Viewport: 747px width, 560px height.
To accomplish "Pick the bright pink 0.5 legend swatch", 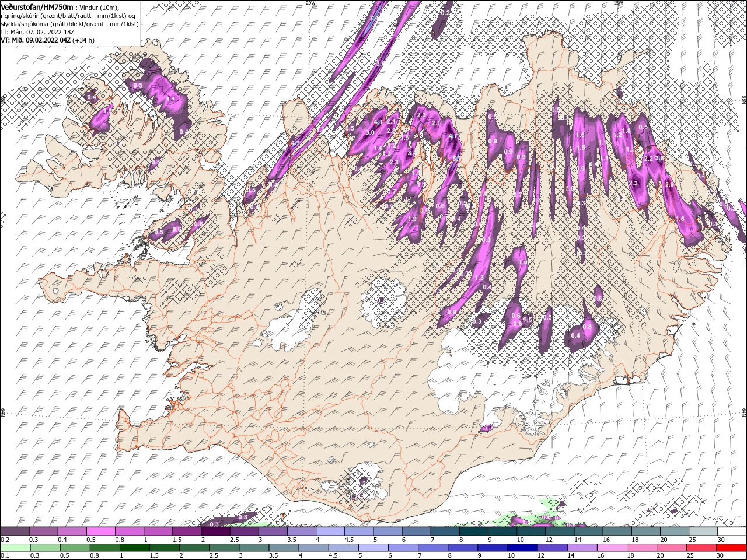I will pos(100,531).
